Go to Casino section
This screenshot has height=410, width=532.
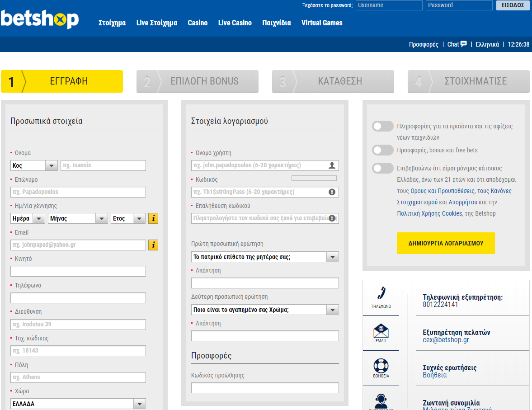pos(198,23)
